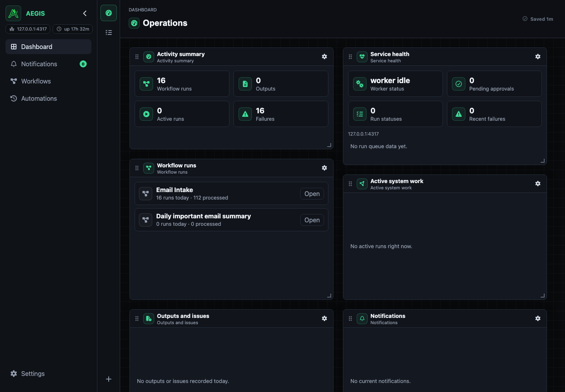Click the 0 Active runs tile
Image resolution: width=565 pixels, height=392 pixels.
182,114
